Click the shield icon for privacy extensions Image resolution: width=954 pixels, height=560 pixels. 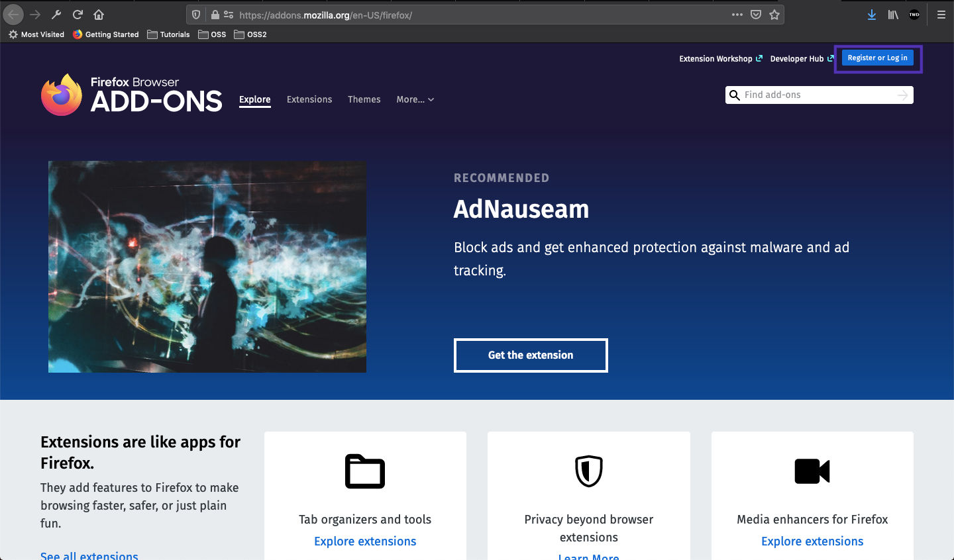tap(589, 471)
